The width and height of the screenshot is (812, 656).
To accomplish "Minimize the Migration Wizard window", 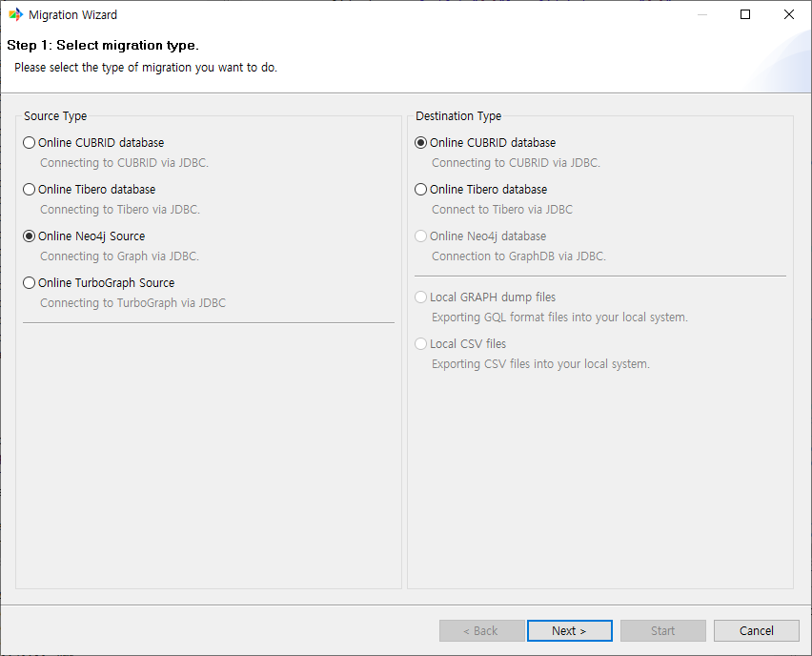I will [701, 15].
